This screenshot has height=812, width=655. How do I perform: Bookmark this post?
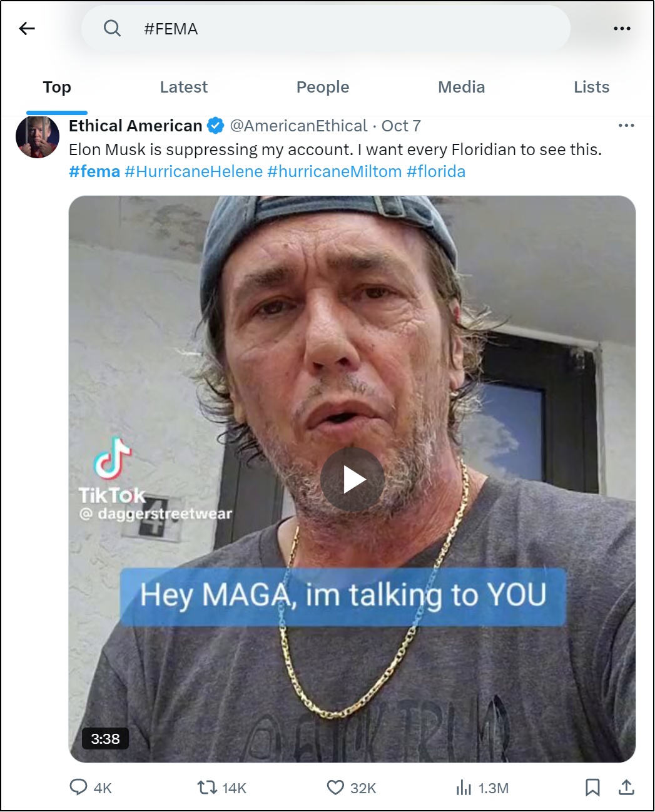click(x=592, y=787)
